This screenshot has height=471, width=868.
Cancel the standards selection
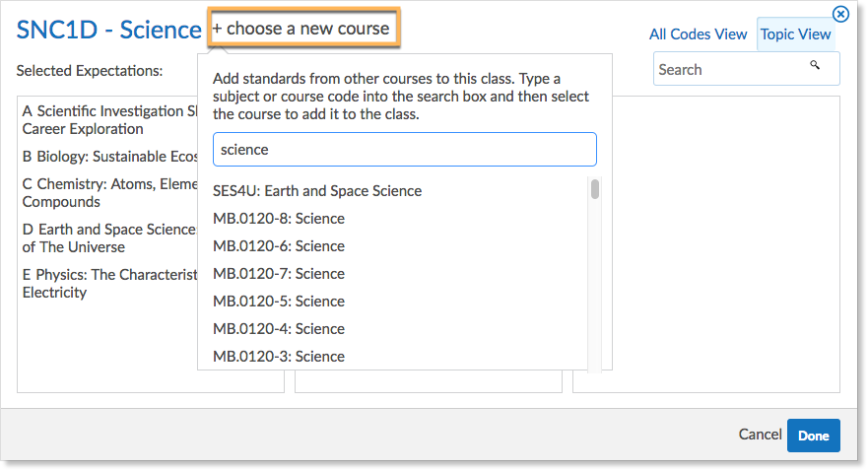point(760,435)
